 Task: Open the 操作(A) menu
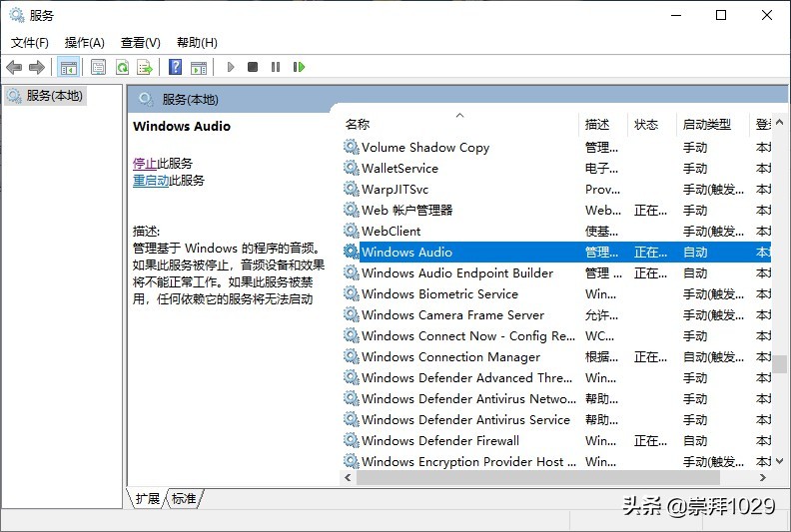click(85, 42)
